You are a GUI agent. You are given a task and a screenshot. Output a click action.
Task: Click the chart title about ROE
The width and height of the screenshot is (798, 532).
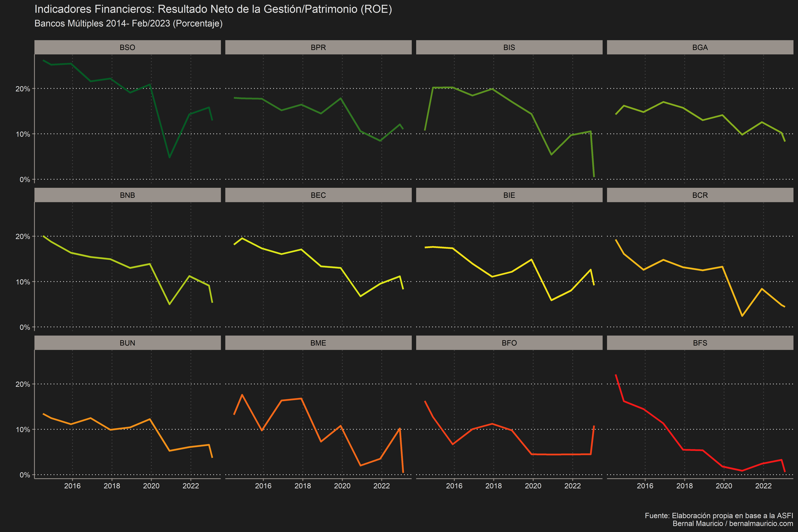click(213, 9)
